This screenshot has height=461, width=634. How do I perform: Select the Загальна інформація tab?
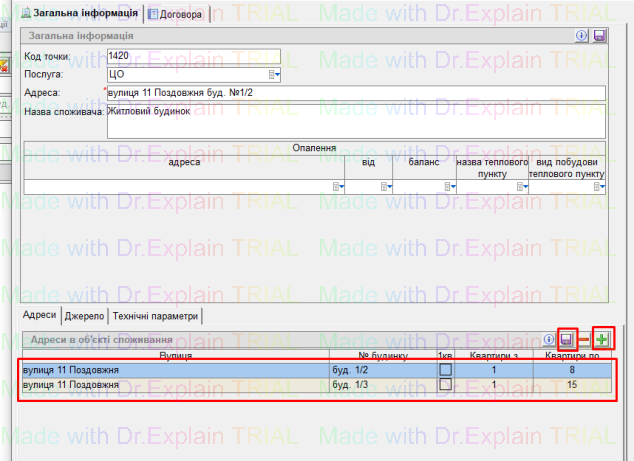pyautogui.click(x=79, y=13)
